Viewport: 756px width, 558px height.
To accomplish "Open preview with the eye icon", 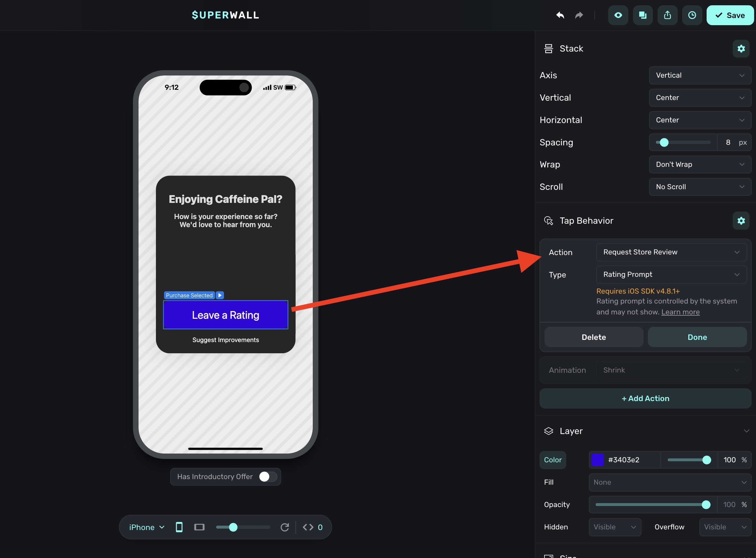I will click(618, 15).
